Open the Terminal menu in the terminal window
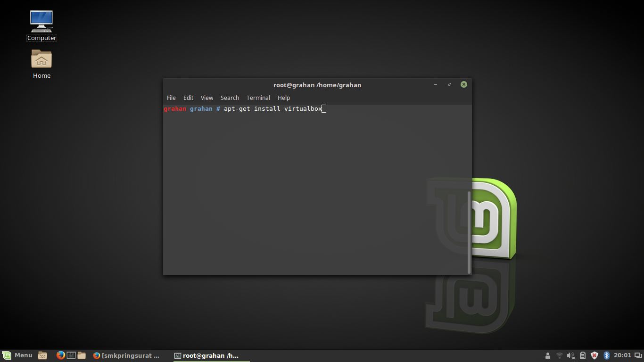The width and height of the screenshot is (644, 362). (x=258, y=98)
